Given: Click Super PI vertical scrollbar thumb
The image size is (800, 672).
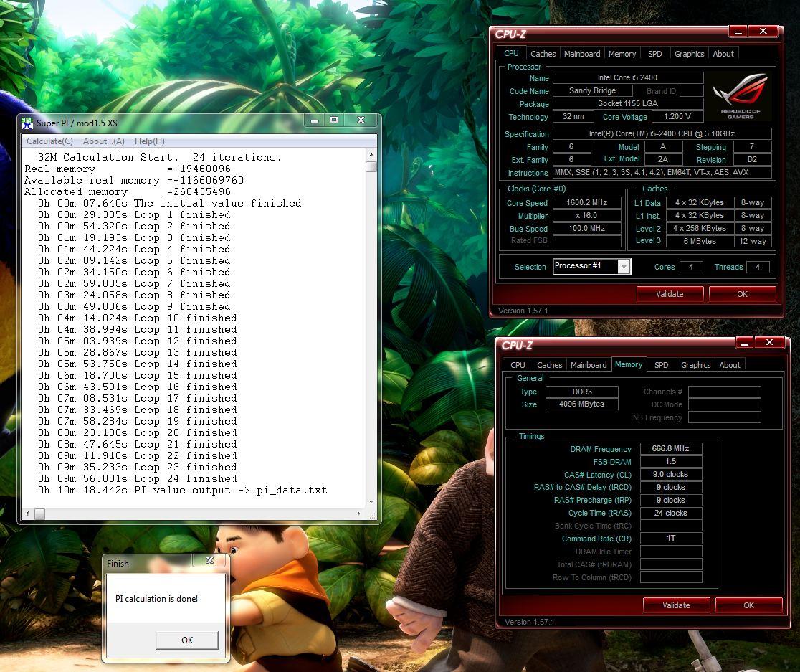Looking at the screenshot, I should (371, 167).
